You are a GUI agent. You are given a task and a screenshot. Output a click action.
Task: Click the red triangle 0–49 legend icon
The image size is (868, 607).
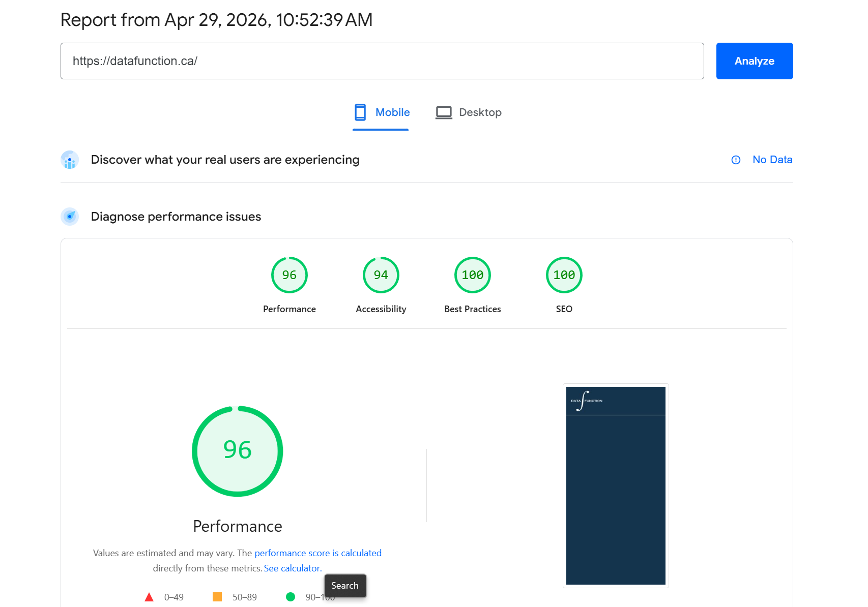click(149, 597)
